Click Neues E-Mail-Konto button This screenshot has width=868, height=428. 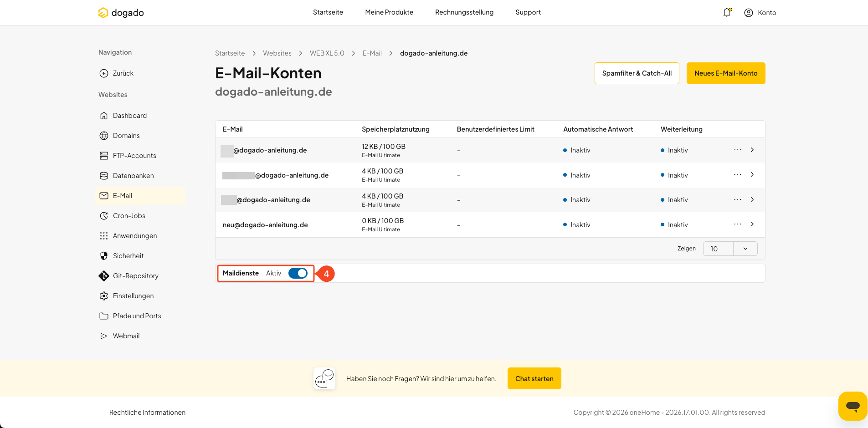[726, 73]
